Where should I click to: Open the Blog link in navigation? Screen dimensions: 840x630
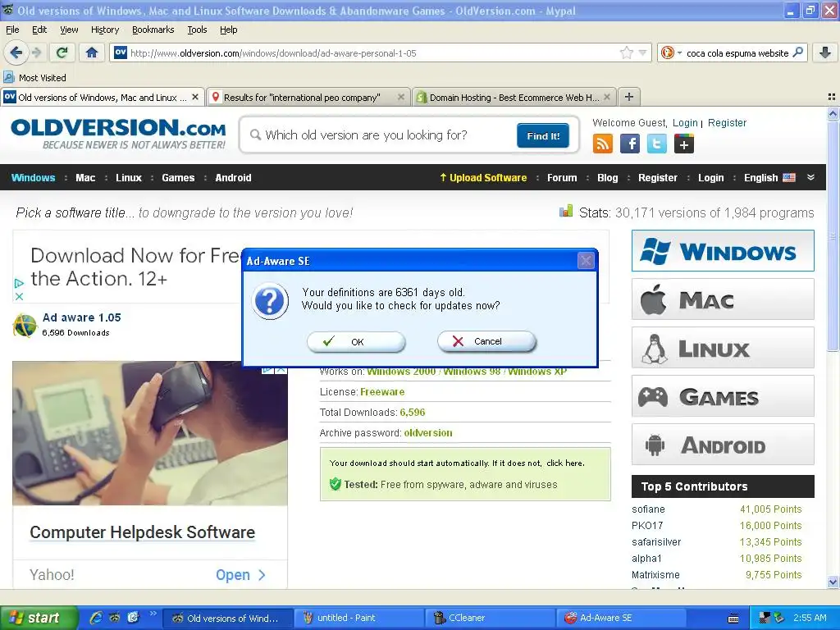608,177
